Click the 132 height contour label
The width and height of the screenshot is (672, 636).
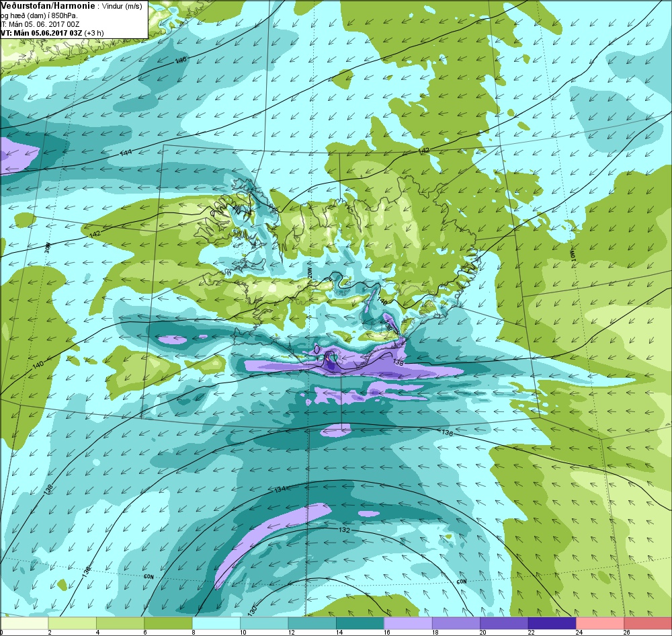(x=344, y=530)
